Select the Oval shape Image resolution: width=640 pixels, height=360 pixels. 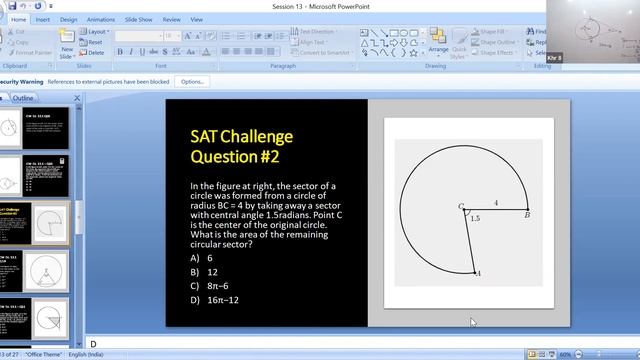click(x=404, y=33)
